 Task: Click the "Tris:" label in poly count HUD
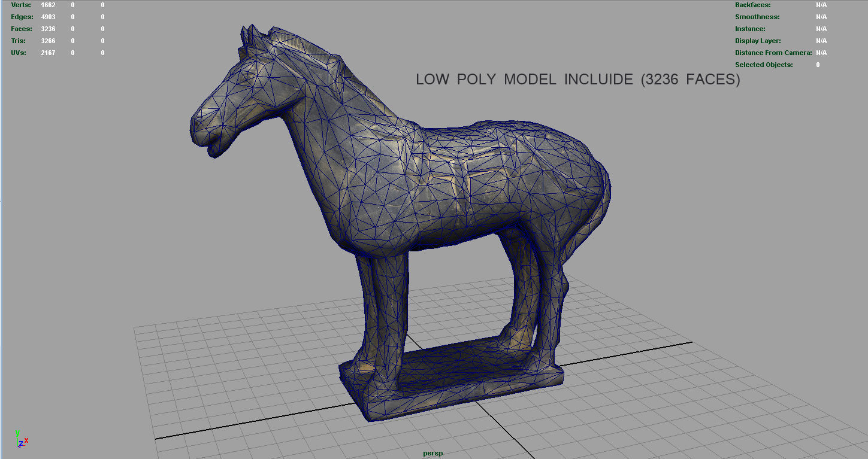(x=19, y=41)
